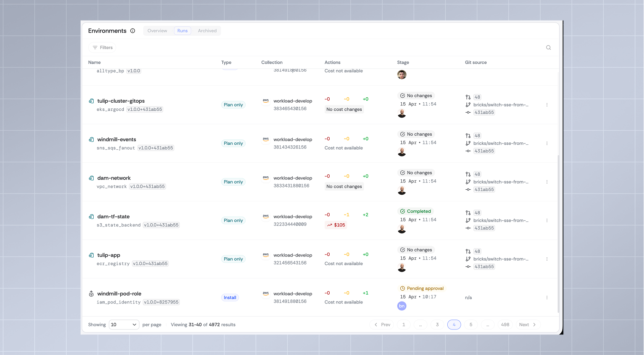This screenshot has height=355, width=644.
Task: Open the tulip-cluster-gitops environment name
Action: tap(121, 101)
